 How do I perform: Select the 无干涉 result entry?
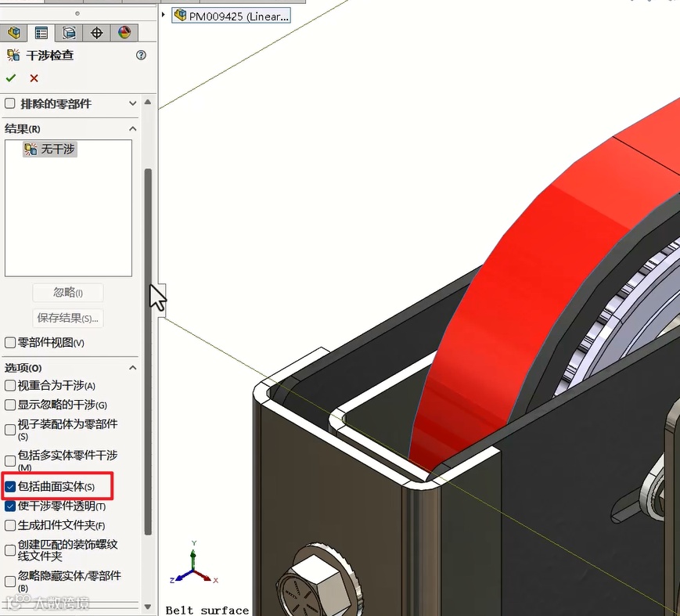[x=50, y=149]
